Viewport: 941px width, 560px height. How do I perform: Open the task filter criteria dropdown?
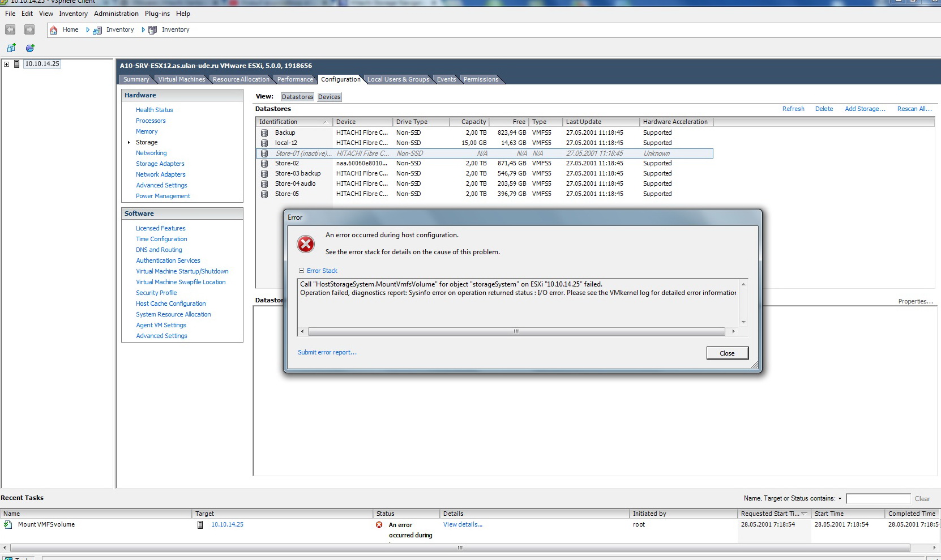coord(840,499)
